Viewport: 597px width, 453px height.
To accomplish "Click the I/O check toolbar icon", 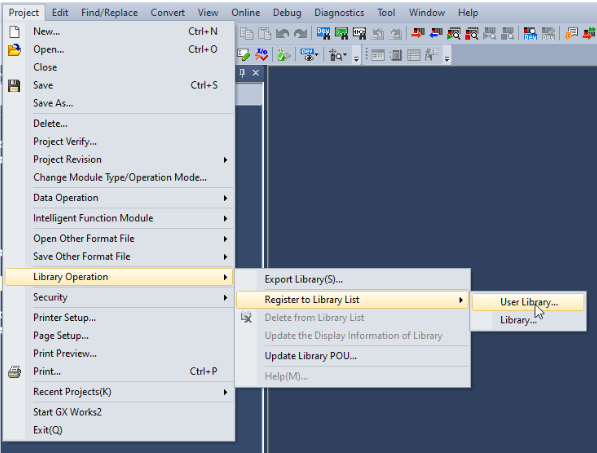I will pyautogui.click(x=262, y=55).
